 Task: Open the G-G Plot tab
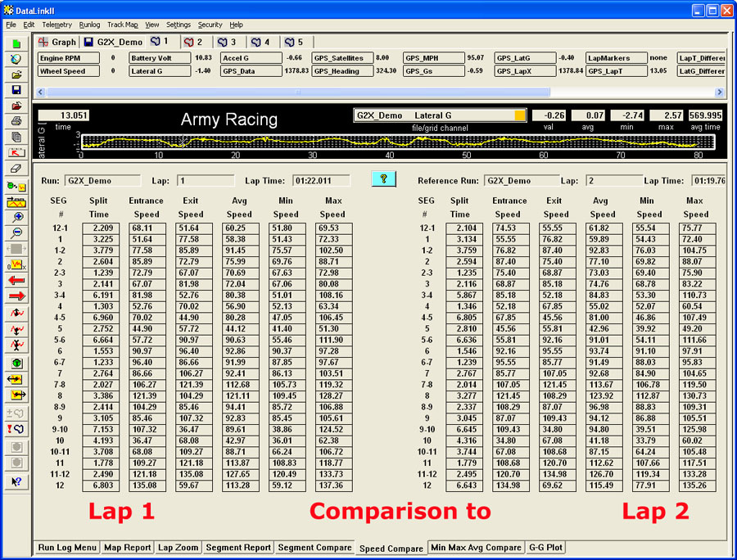[546, 547]
